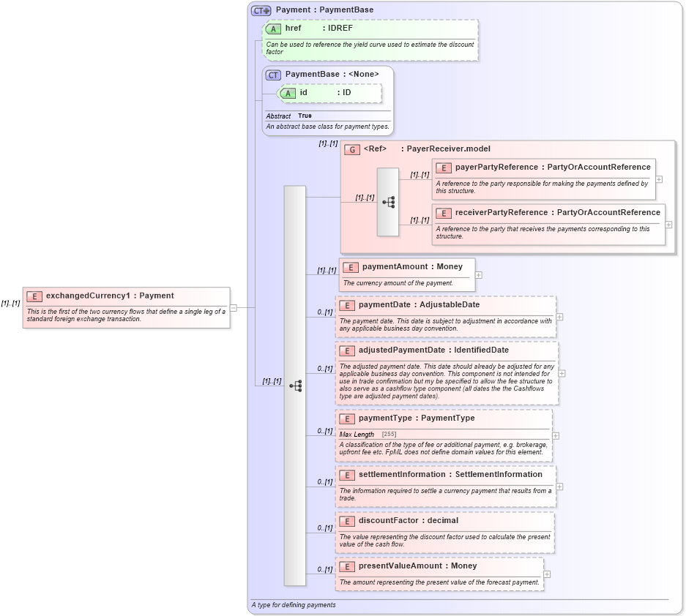Click the 0..[1] cardinality beside discountFactor

(326, 528)
